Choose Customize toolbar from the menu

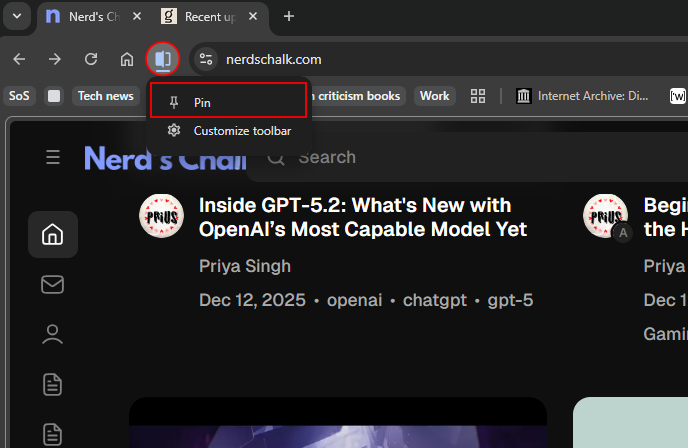pyautogui.click(x=241, y=131)
